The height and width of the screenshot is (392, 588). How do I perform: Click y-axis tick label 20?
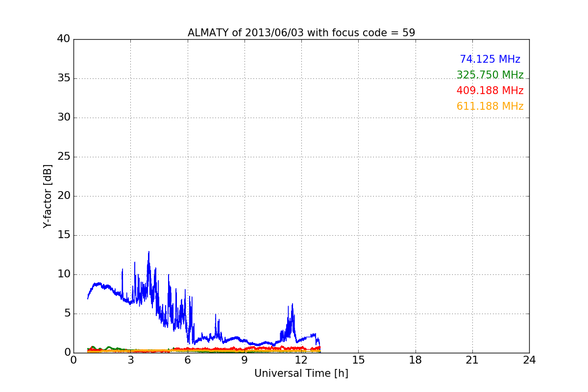tap(64, 196)
